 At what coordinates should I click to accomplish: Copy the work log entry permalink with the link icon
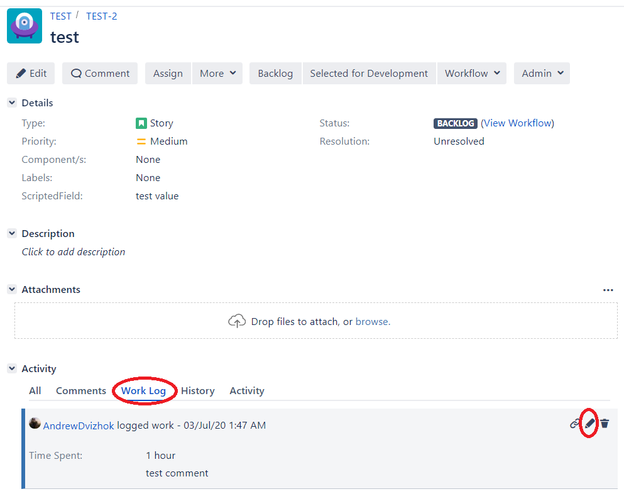click(x=575, y=423)
